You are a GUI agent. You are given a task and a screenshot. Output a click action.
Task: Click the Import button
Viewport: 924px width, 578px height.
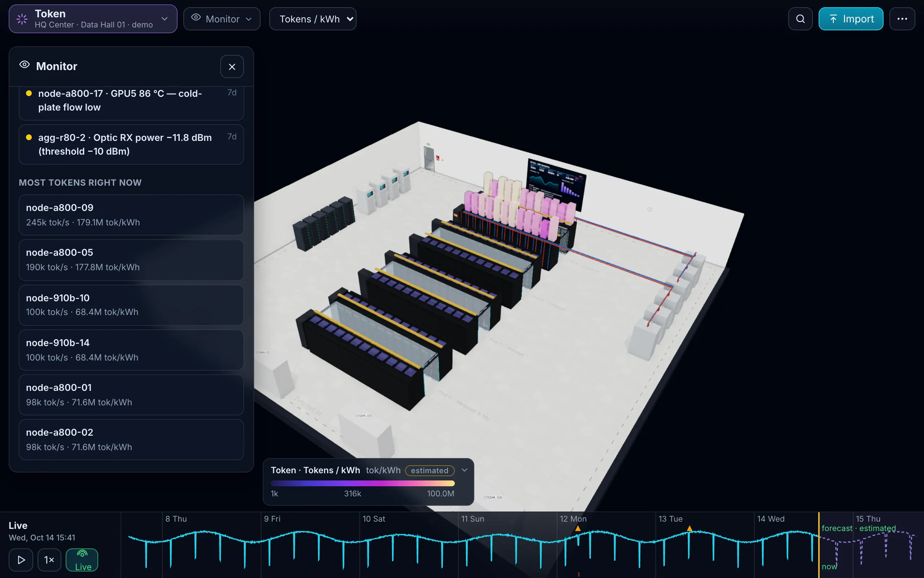(851, 19)
